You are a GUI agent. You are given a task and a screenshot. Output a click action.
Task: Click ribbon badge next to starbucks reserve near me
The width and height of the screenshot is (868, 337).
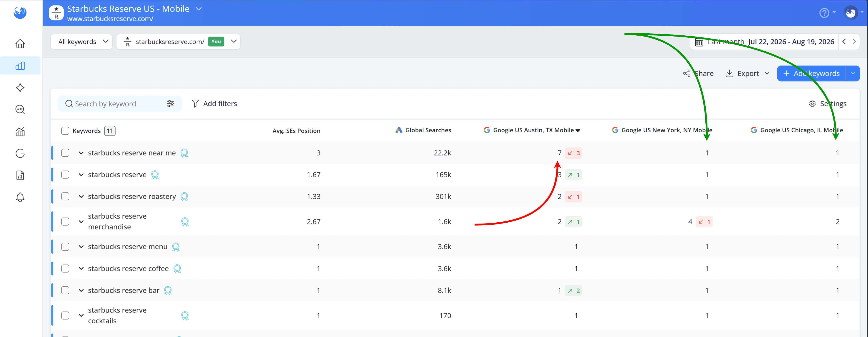coord(184,153)
